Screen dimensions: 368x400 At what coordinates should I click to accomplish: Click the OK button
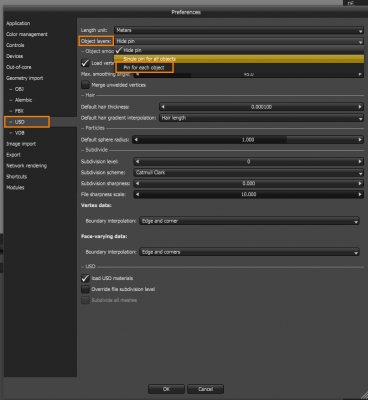pos(166,389)
